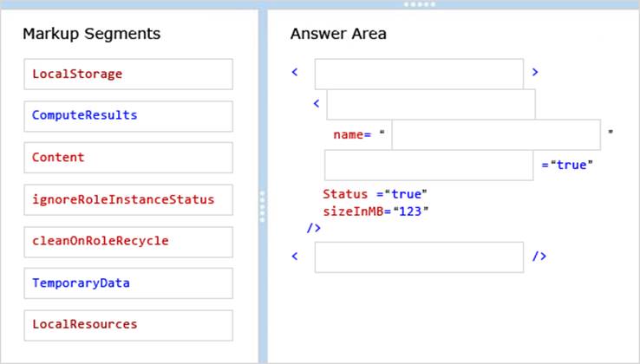Select the LocalStorage markup segment
The height and width of the screenshot is (364, 640).
(x=128, y=75)
